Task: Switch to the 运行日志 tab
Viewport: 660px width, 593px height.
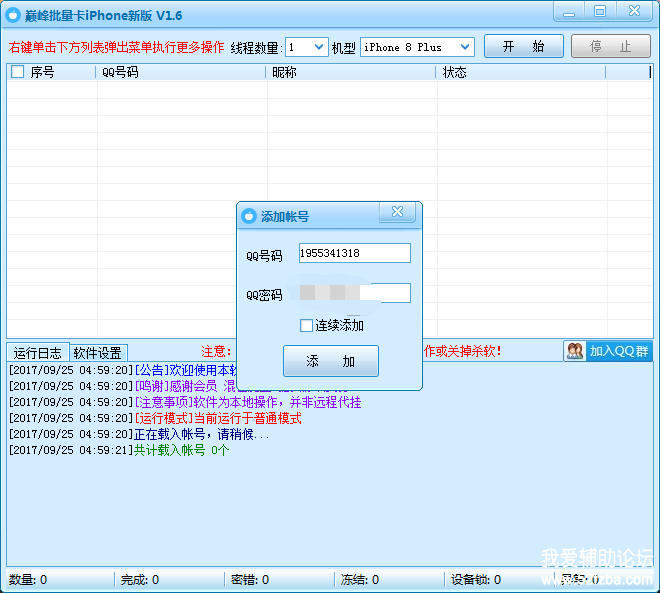Action: click(x=37, y=352)
